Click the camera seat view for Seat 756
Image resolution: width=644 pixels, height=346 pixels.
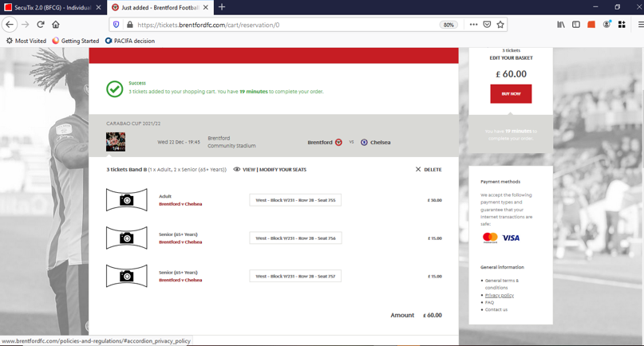tap(127, 238)
